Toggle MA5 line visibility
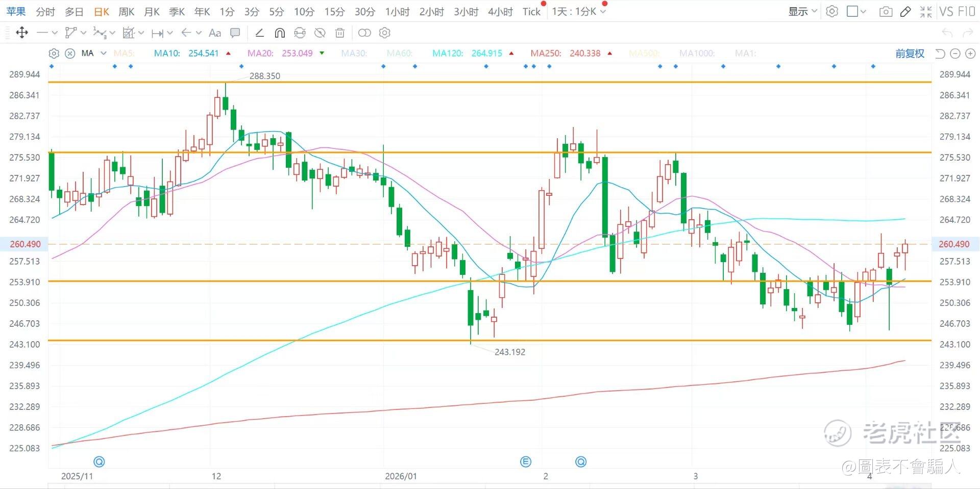 click(x=124, y=53)
